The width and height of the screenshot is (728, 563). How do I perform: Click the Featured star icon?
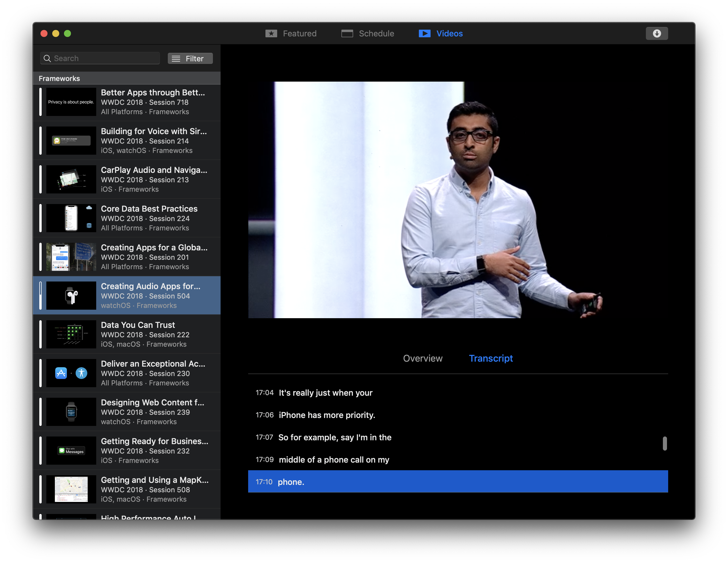point(271,33)
